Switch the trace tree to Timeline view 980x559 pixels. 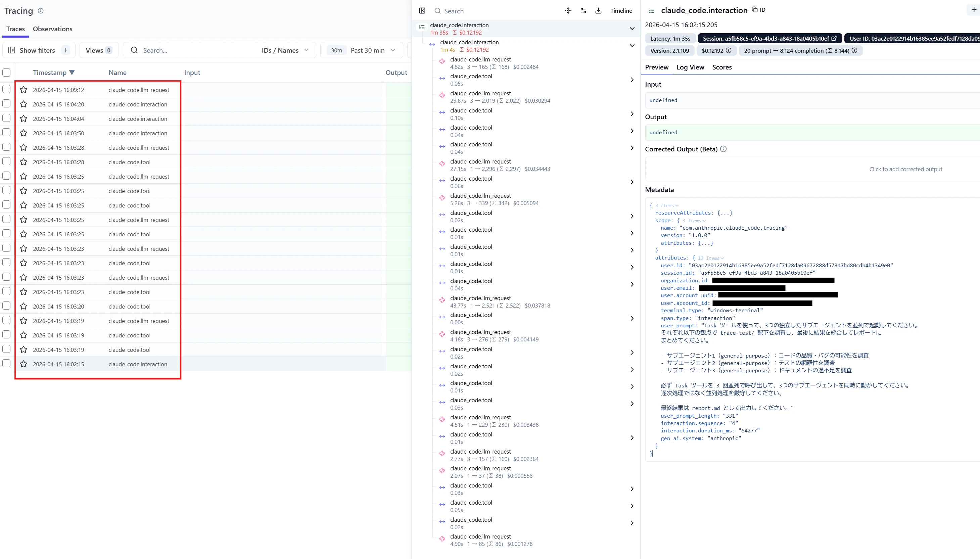(x=621, y=11)
